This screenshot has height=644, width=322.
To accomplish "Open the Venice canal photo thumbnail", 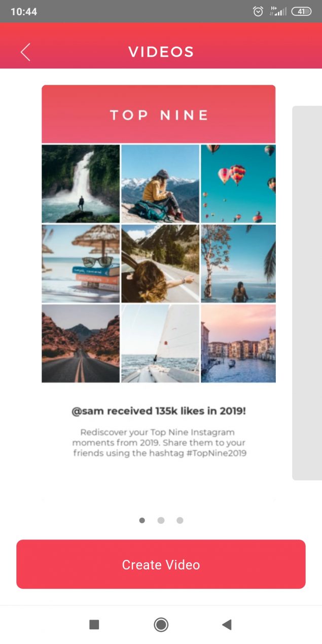I will [238, 343].
